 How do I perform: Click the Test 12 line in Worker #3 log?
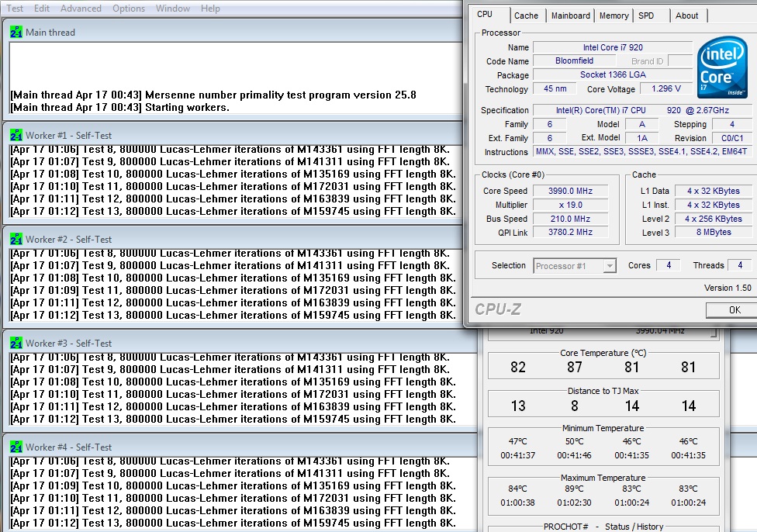click(x=233, y=407)
